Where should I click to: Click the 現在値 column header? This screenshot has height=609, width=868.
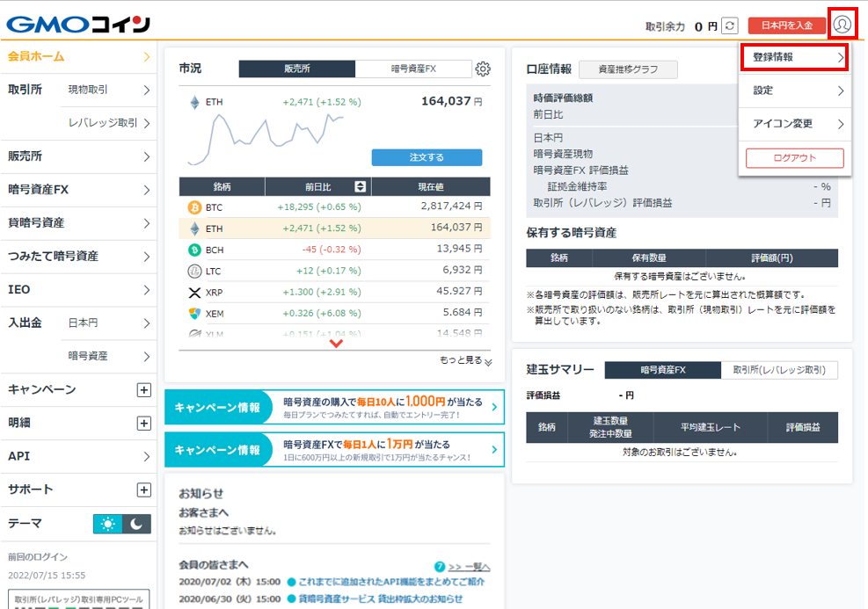(x=431, y=187)
